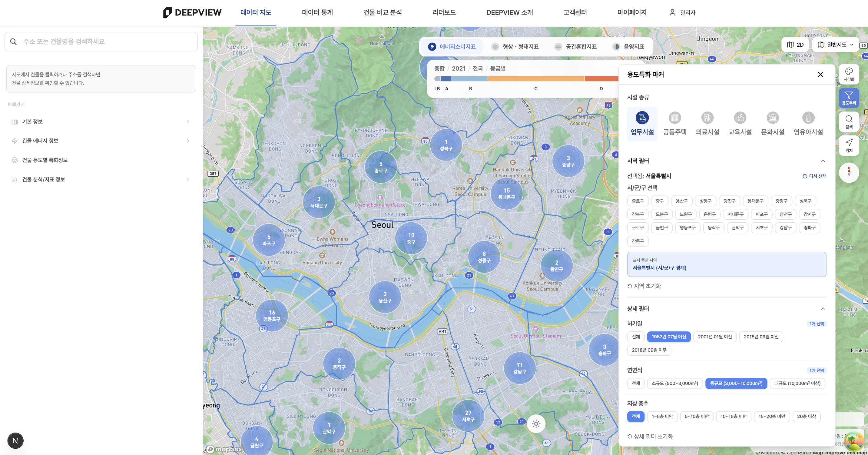This screenshot has height=455, width=868.
Task: Click the 지역 초기화 reset button
Action: tap(644, 286)
